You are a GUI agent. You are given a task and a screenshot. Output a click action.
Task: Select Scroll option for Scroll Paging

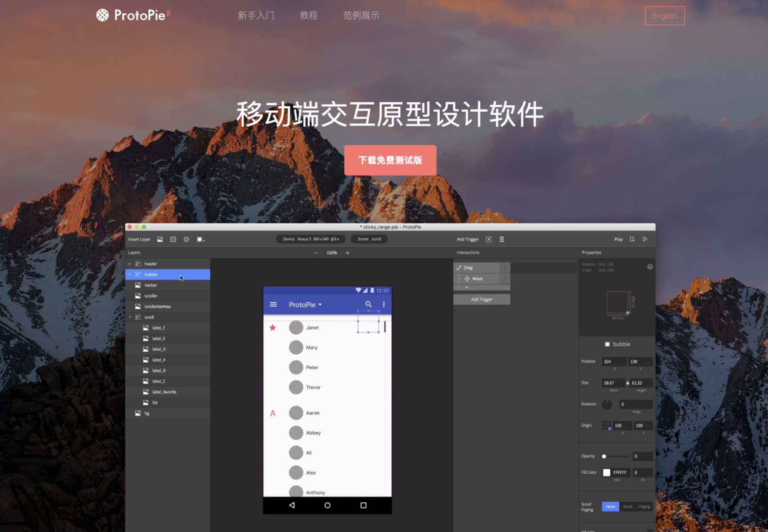click(x=627, y=507)
